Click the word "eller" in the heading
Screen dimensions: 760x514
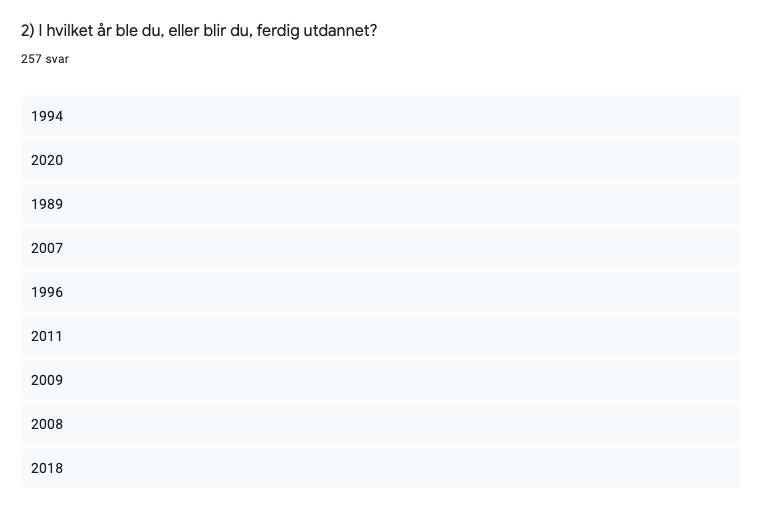pos(192,31)
